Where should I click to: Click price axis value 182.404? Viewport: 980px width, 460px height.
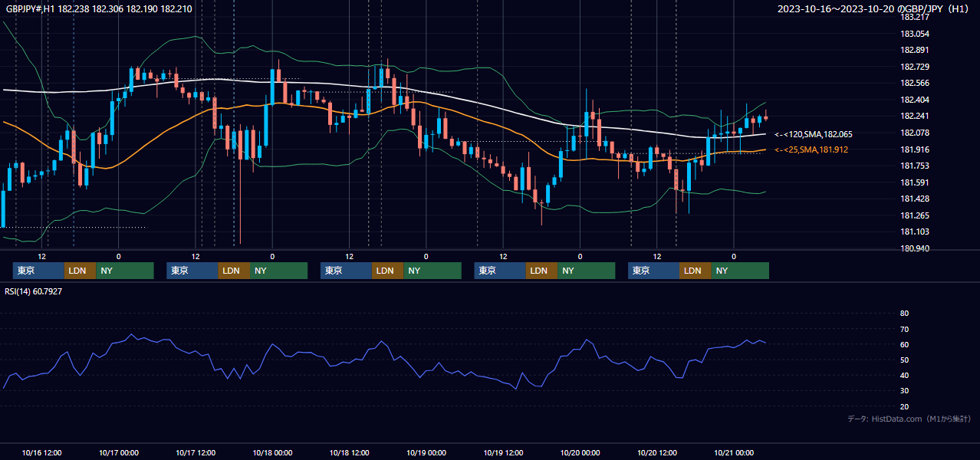(x=915, y=100)
